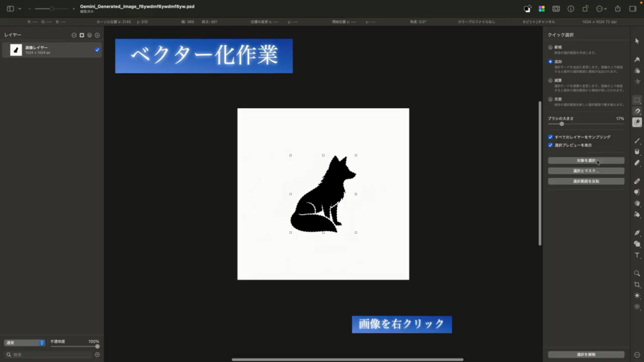The width and height of the screenshot is (644, 362).
Task: Click the ブラシの大きさ slider handle
Action: 562,124
